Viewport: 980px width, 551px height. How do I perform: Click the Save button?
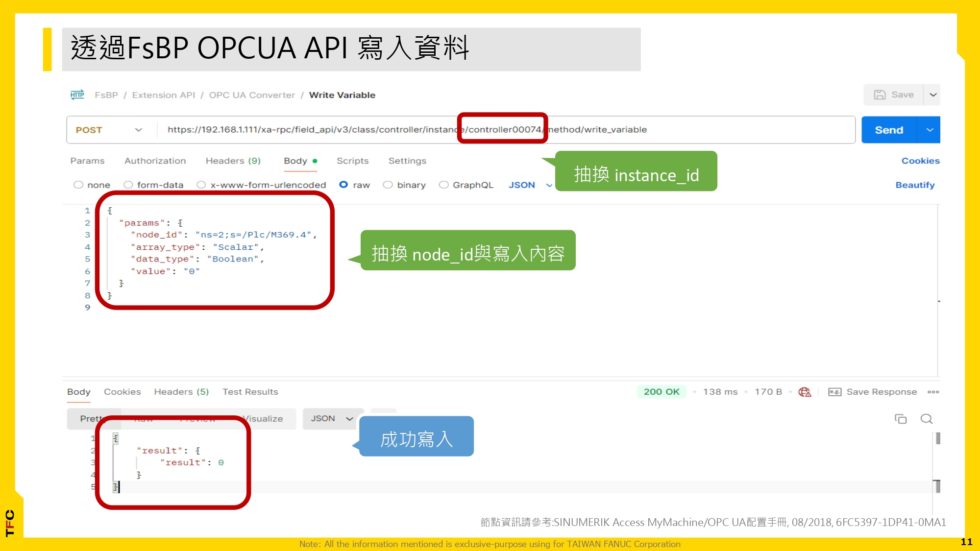click(x=894, y=95)
